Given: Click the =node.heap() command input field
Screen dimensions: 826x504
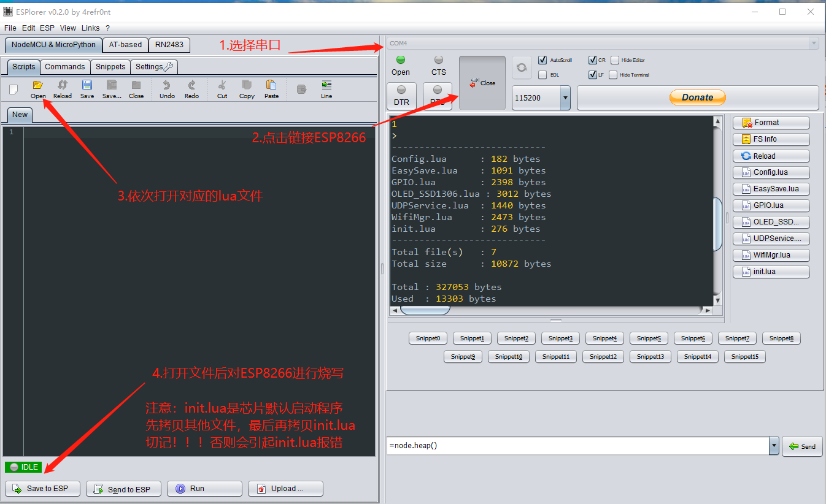Looking at the screenshot, I should (578, 446).
